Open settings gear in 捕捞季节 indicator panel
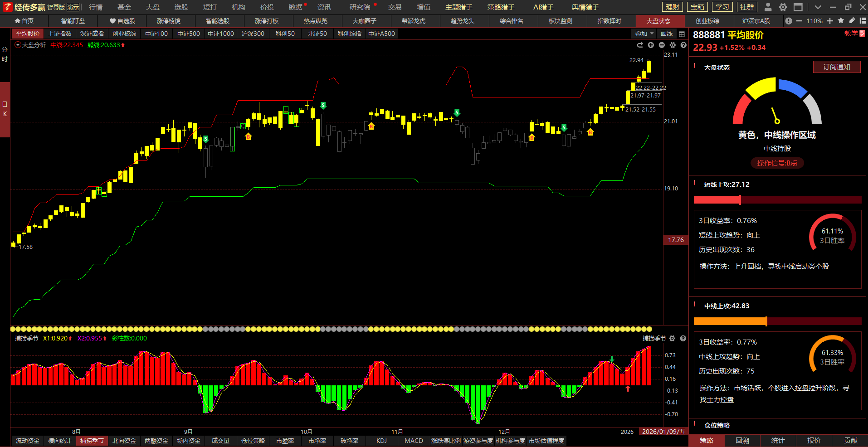The image size is (868, 447). 672,338
